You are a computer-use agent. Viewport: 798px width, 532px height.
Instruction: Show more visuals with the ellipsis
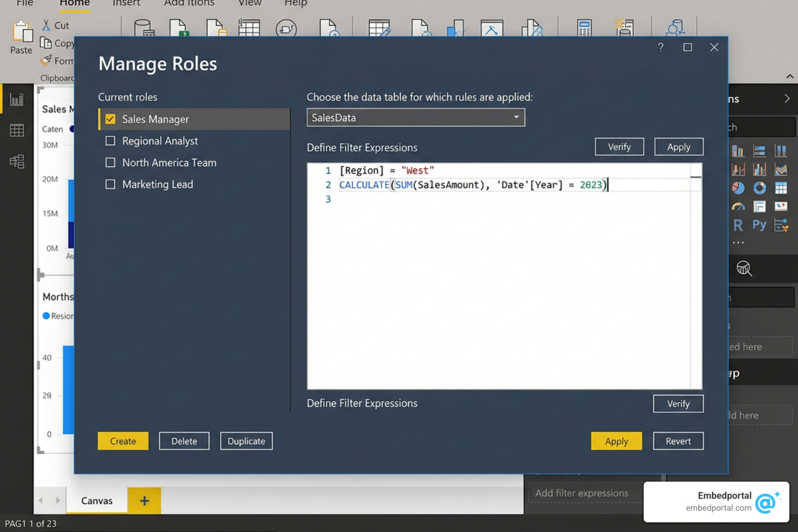pyautogui.click(x=738, y=243)
